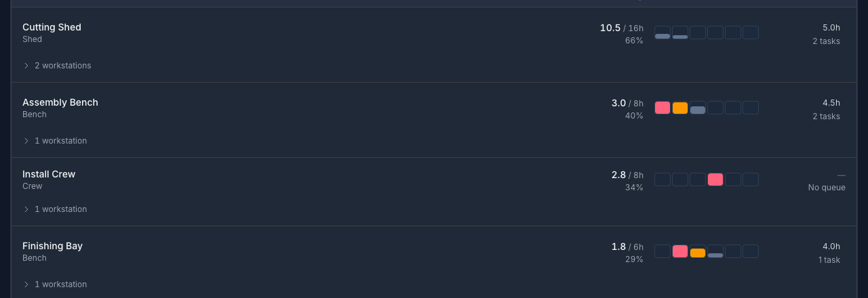Click the orange third-day cell for Finishing Bay

[698, 251]
